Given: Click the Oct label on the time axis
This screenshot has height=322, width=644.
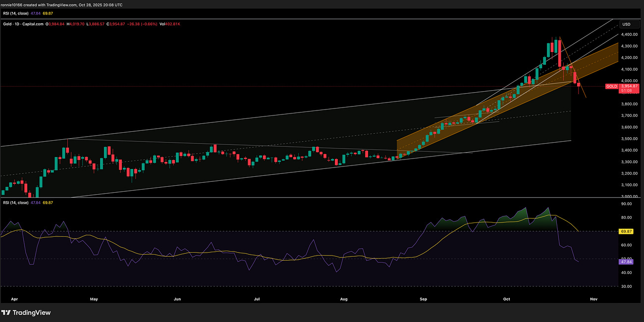Looking at the screenshot, I should 506,299.
